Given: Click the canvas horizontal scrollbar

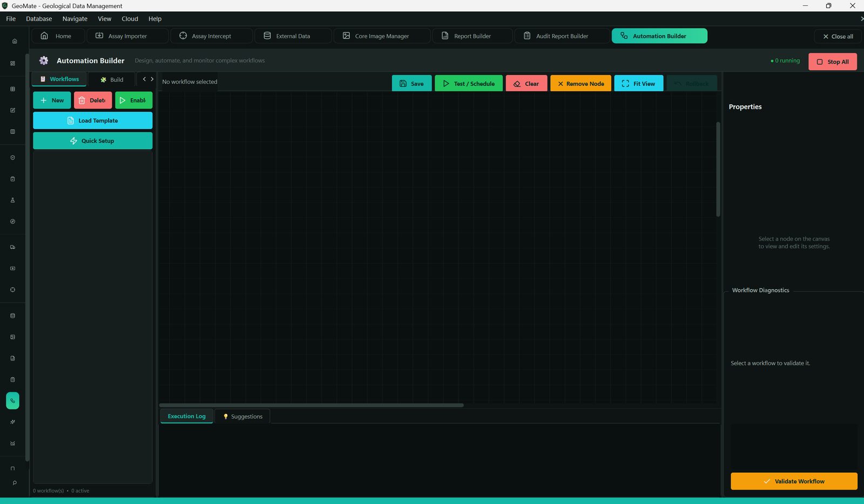Looking at the screenshot, I should coord(311,405).
